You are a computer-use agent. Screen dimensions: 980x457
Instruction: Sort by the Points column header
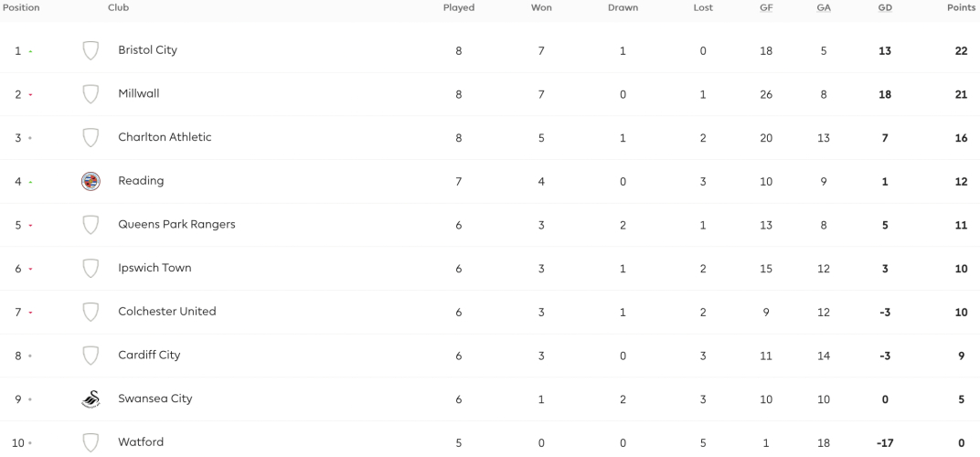point(961,7)
